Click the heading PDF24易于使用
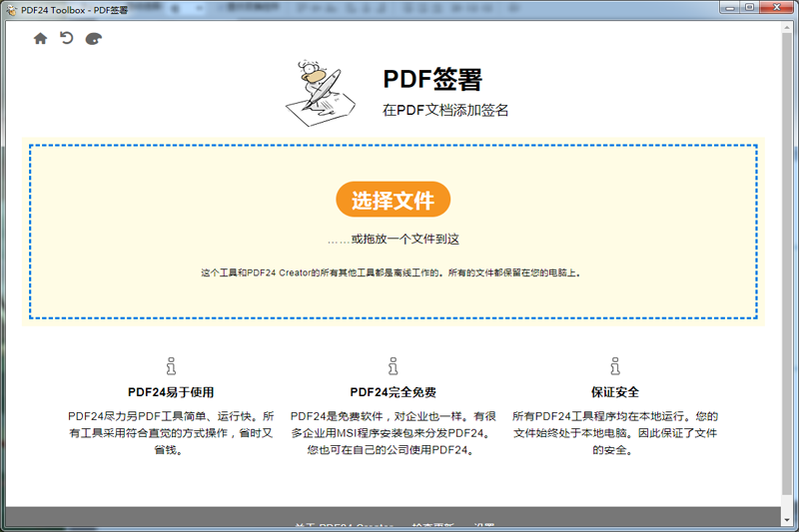799x532 pixels. coord(171,392)
